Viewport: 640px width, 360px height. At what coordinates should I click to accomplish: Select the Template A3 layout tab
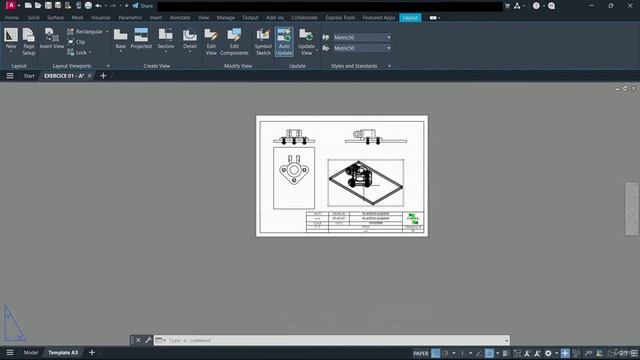click(63, 353)
